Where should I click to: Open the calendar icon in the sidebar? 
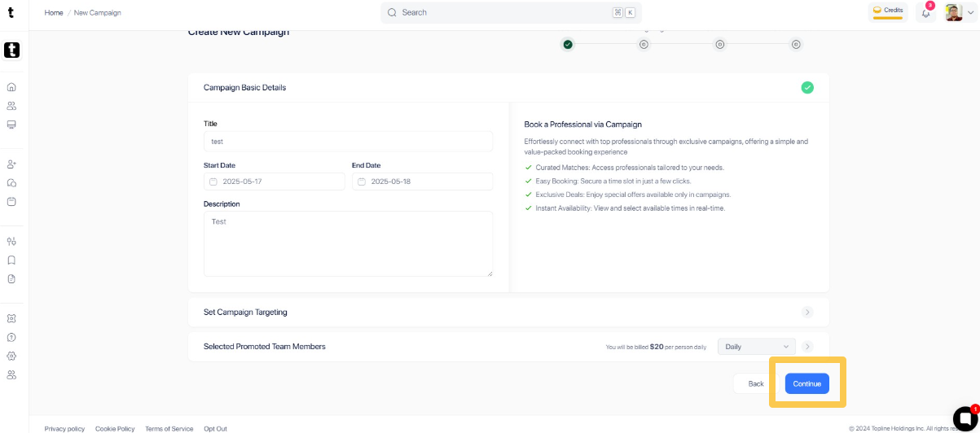(11, 202)
